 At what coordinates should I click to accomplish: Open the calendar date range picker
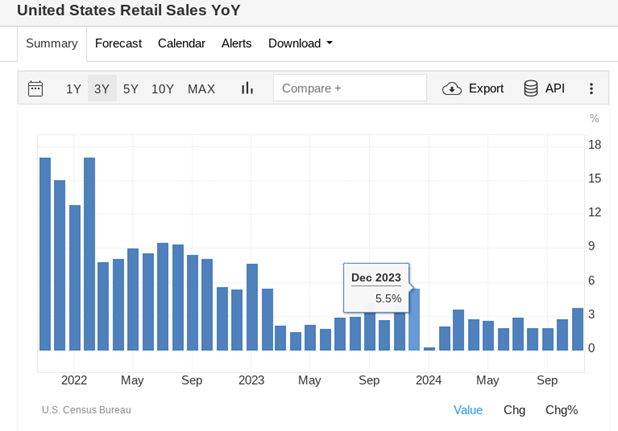pos(35,89)
